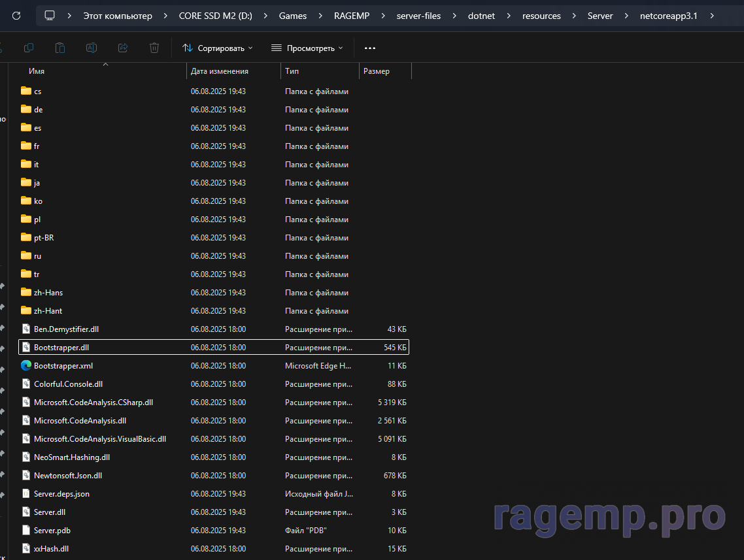744x560 pixels.
Task: Expand chevron after RAGEMP breadcrumb
Action: tap(383, 16)
